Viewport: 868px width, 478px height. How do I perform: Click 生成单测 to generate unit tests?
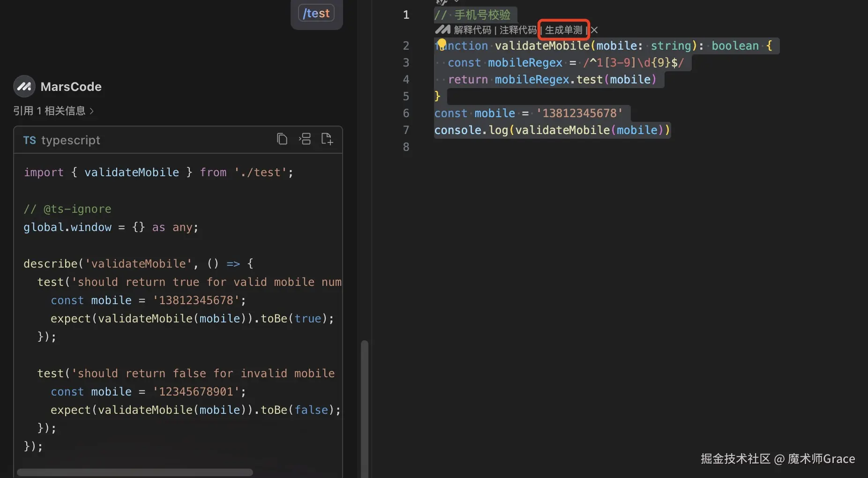tap(563, 30)
